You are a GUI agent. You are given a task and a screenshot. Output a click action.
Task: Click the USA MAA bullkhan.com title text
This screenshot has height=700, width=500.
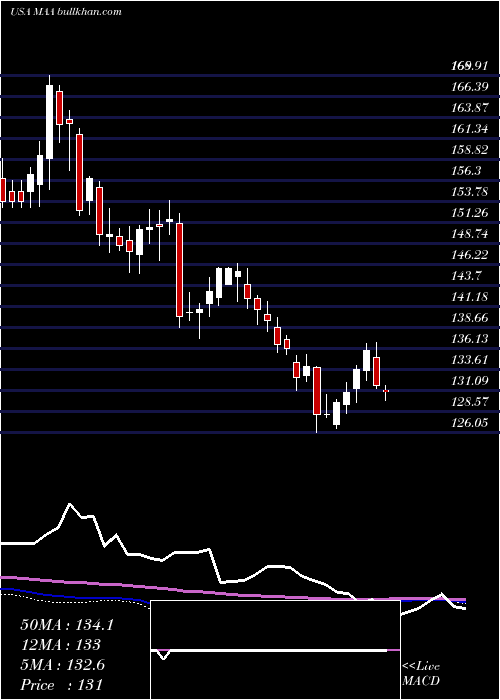pyautogui.click(x=66, y=11)
